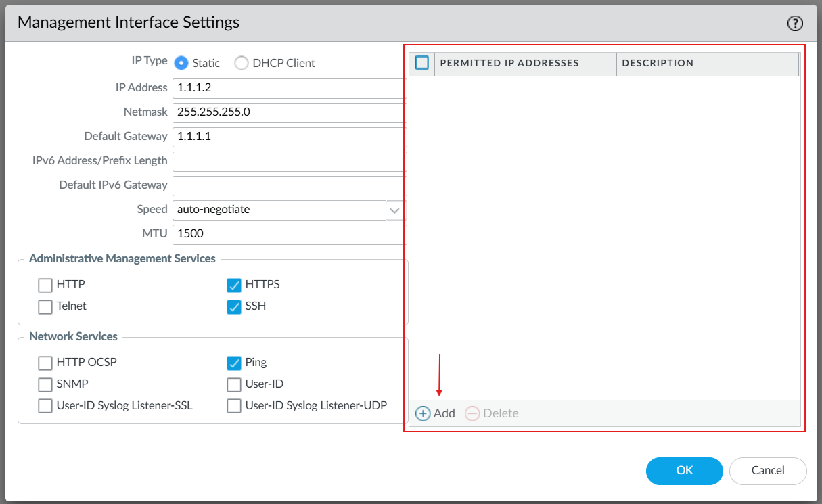Open the Speed dropdown arrow

coord(395,210)
